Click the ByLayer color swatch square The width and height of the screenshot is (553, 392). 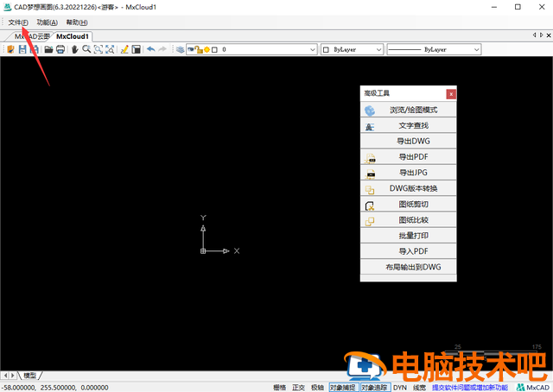tap(326, 50)
